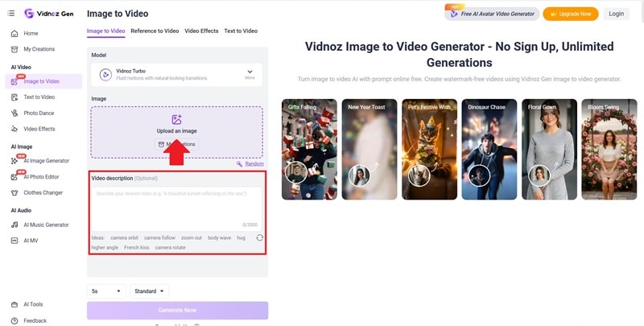Open Clothes Changer tool
This screenshot has height=326, width=644.
coord(43,192)
